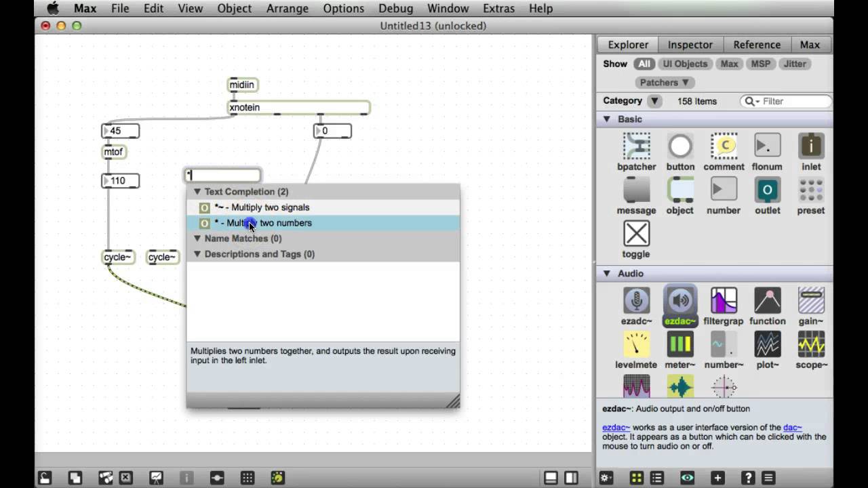Collapse the Text Completion section
The width and height of the screenshot is (868, 488).
(x=197, y=192)
